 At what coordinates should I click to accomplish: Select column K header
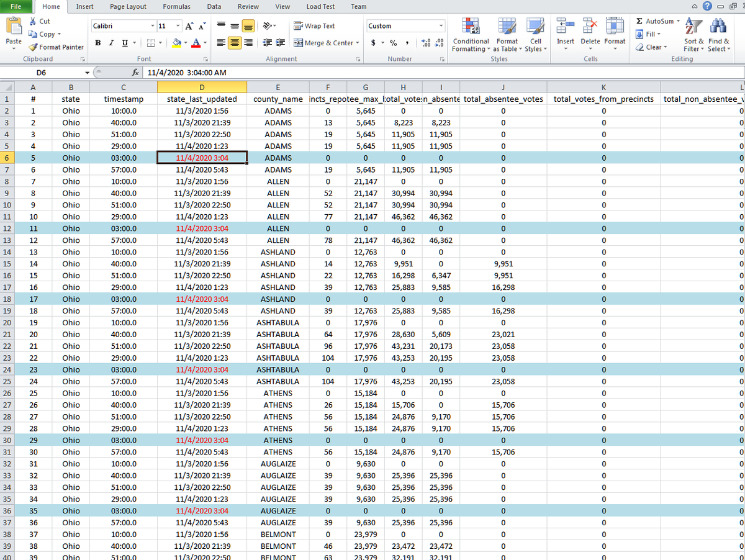(603, 87)
